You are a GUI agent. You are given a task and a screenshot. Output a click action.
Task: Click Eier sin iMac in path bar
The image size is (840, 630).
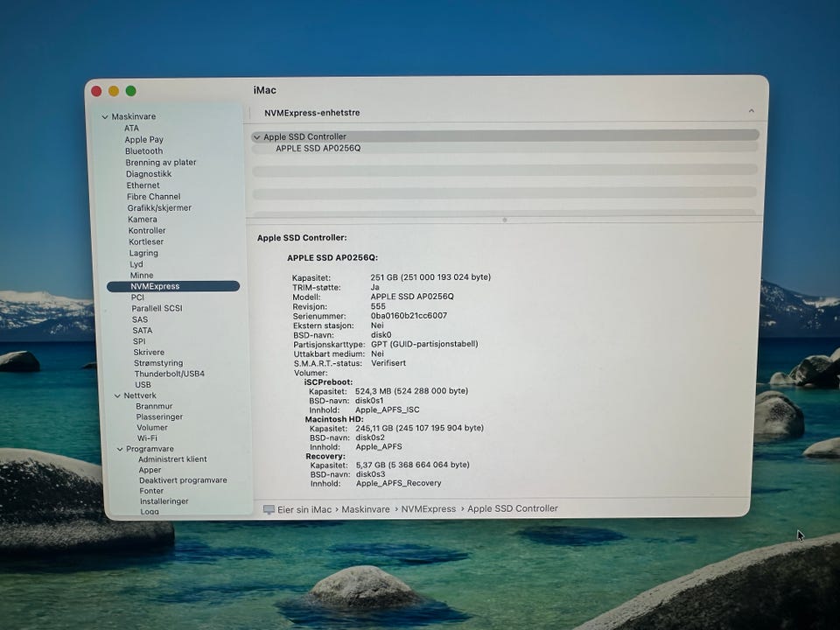tap(304, 510)
